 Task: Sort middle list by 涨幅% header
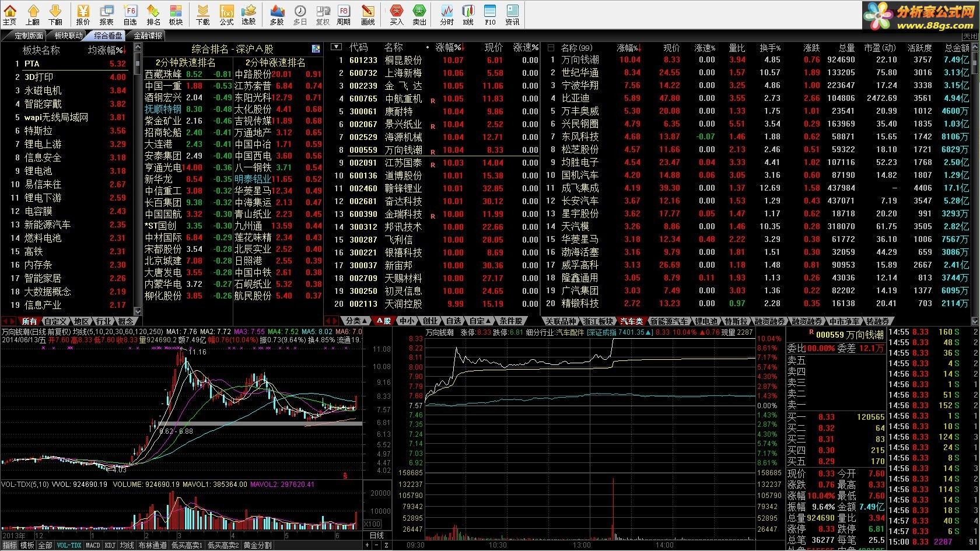449,48
